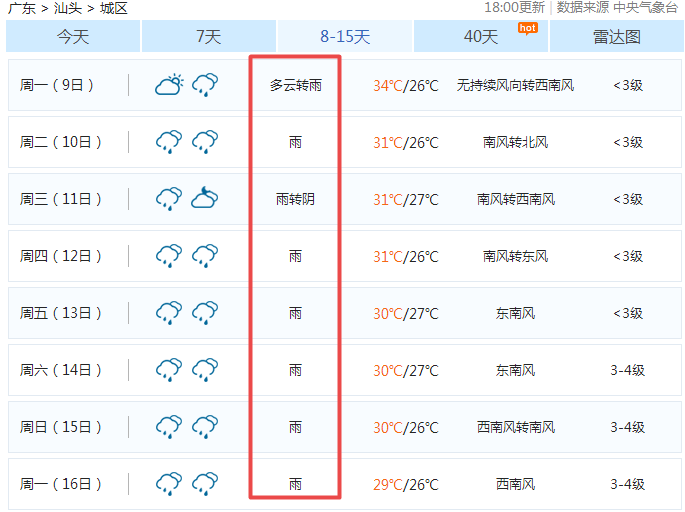Click the second rain icon for 周日 15日

point(205,427)
